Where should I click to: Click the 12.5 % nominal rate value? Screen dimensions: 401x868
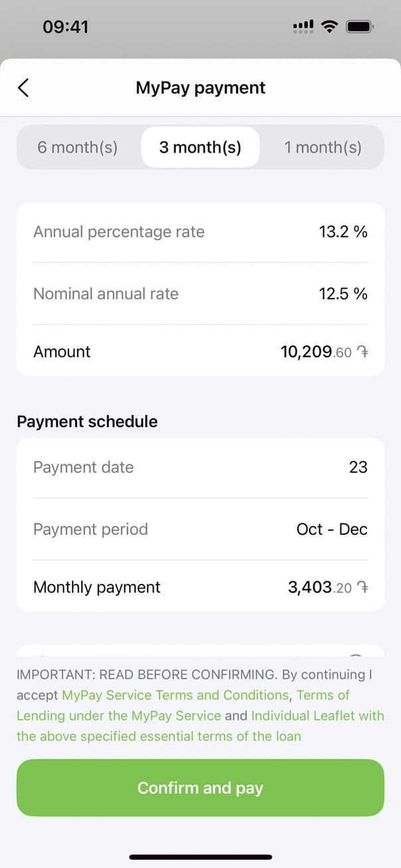click(343, 294)
